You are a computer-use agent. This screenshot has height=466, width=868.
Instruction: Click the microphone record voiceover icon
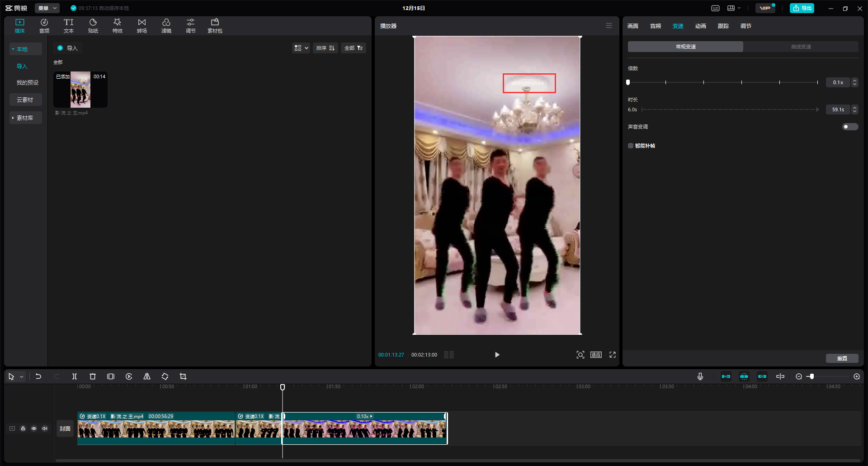click(700, 376)
